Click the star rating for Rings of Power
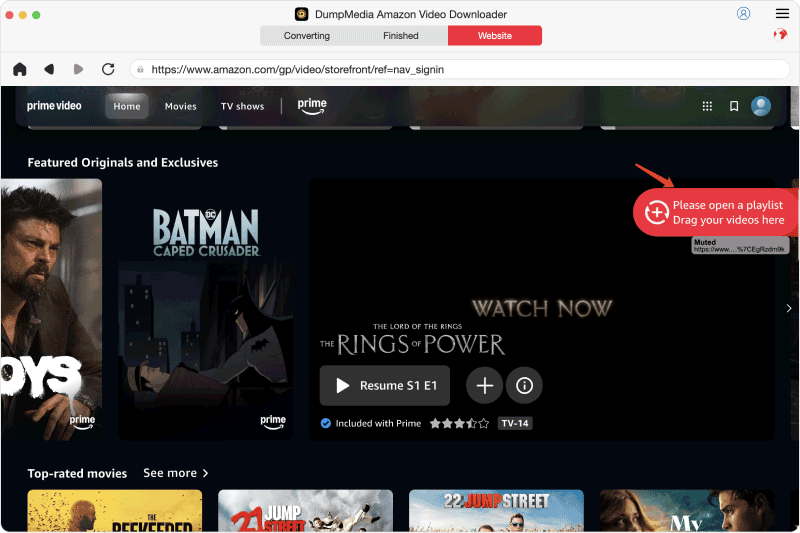800x533 pixels. click(x=459, y=423)
